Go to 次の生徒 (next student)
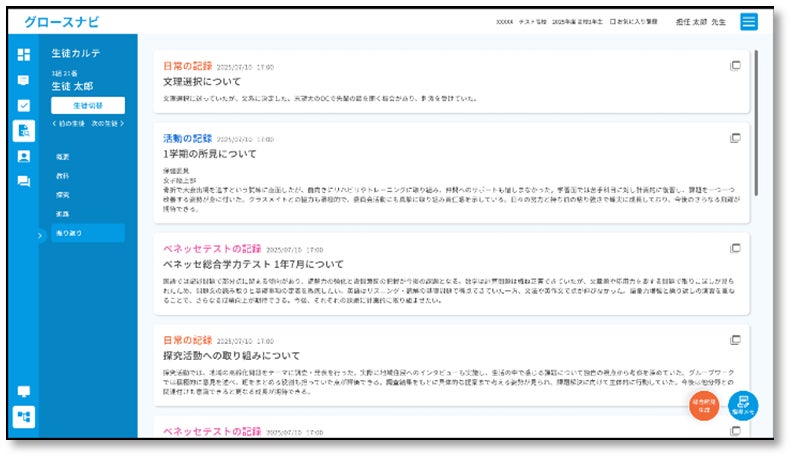 click(108, 124)
